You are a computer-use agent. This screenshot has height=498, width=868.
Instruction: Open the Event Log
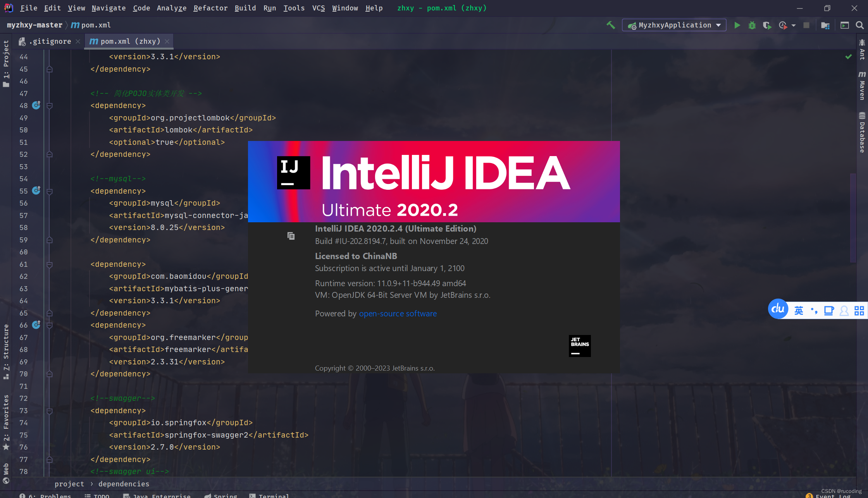coord(828,495)
